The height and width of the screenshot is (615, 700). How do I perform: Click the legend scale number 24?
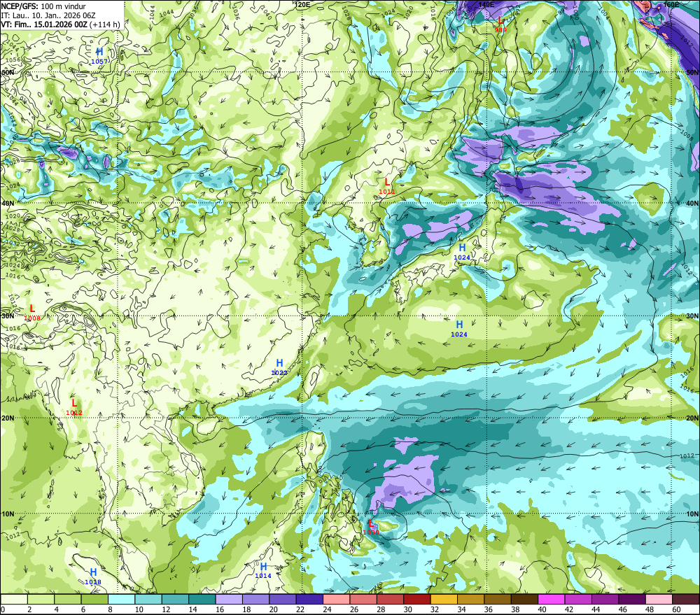coord(327,609)
